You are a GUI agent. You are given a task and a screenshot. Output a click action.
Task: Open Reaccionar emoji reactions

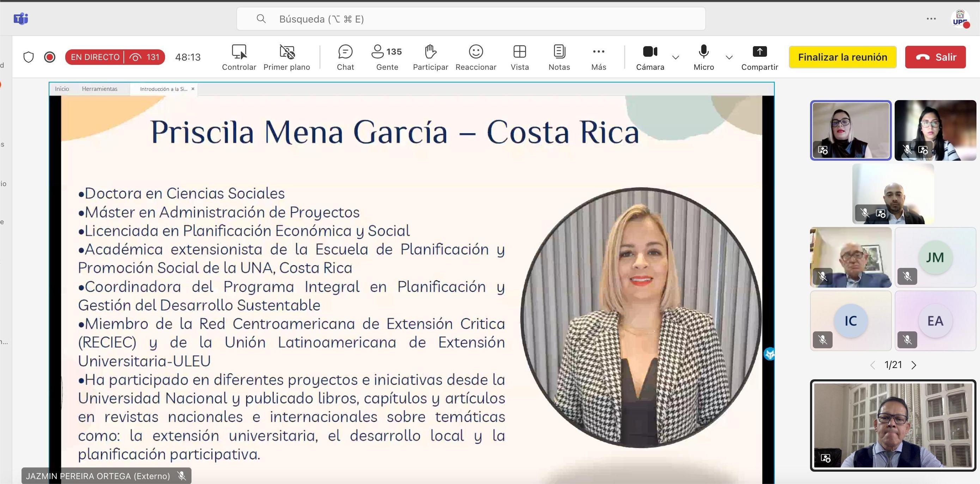[476, 57]
